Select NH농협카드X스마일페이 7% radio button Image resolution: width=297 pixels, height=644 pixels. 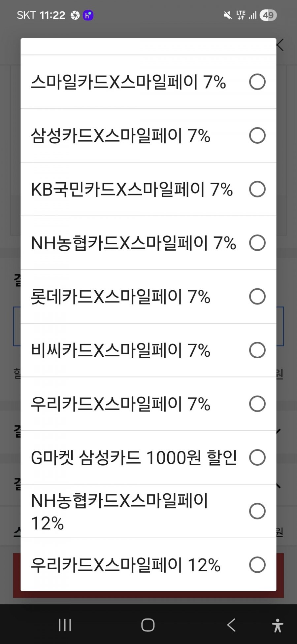pyautogui.click(x=257, y=243)
